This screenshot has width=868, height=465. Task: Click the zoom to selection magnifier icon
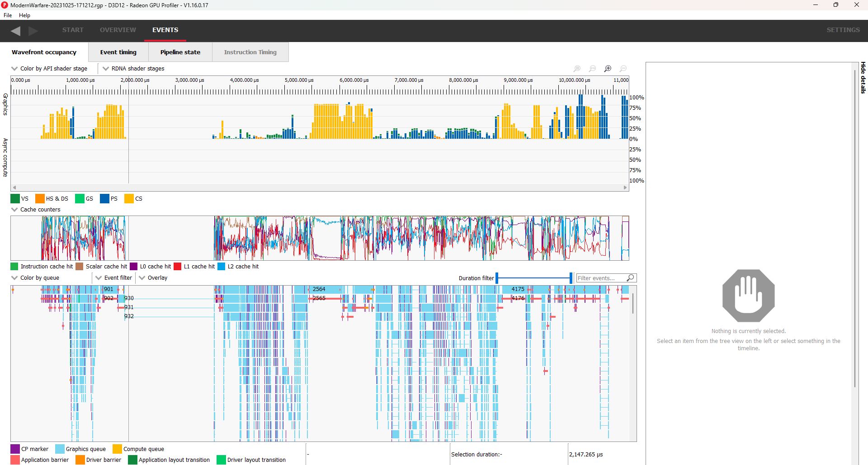(x=577, y=69)
